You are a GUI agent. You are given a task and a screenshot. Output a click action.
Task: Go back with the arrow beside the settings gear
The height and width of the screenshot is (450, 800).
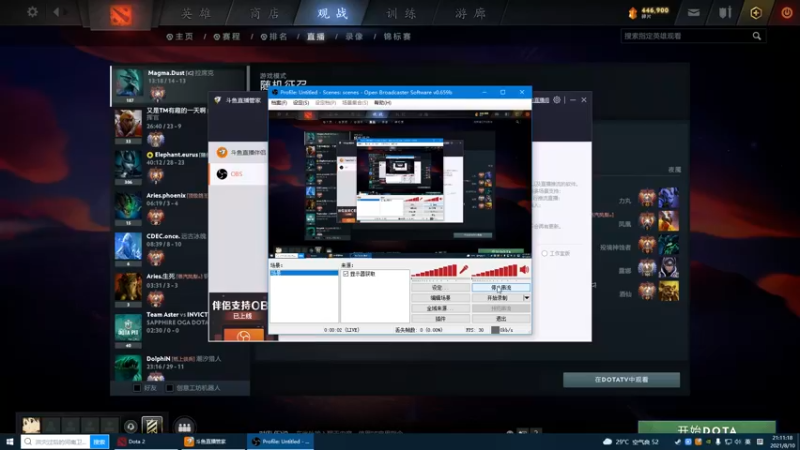point(57,12)
